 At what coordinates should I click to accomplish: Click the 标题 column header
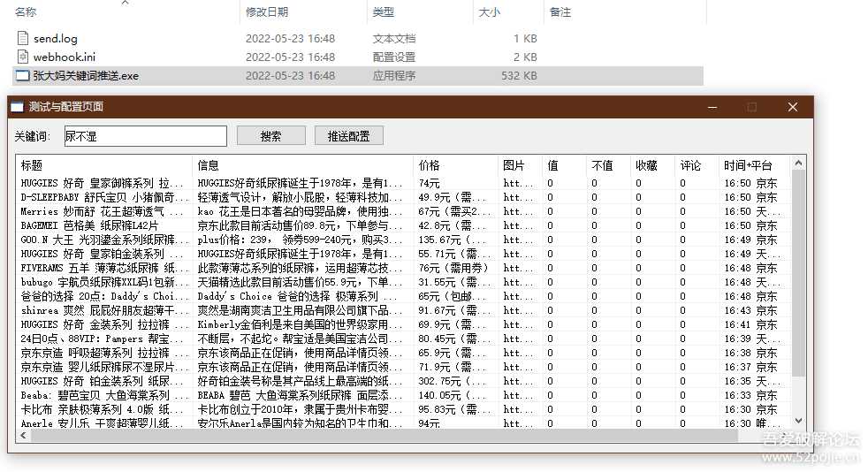(105, 165)
